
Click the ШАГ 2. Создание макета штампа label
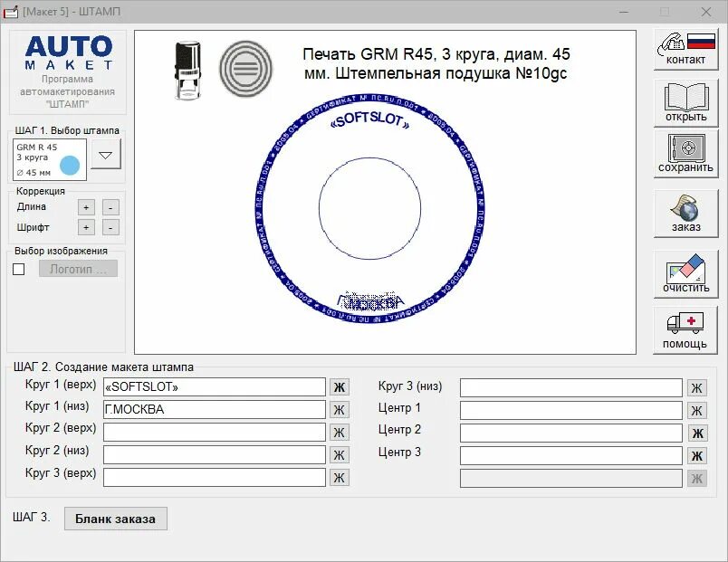[x=103, y=367]
